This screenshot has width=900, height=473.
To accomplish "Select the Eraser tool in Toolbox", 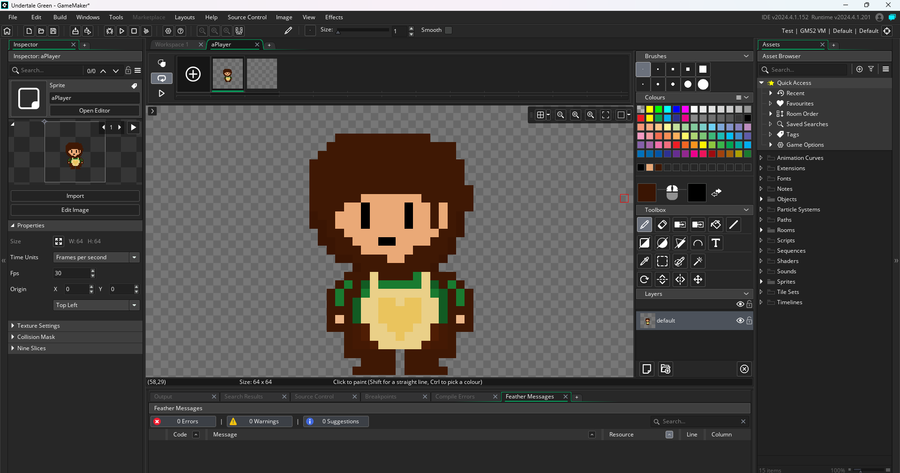I will (x=662, y=225).
